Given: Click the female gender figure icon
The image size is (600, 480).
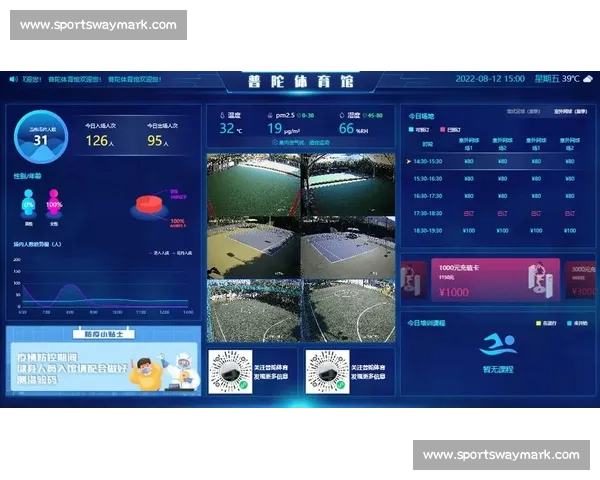Looking at the screenshot, I should 54,204.
